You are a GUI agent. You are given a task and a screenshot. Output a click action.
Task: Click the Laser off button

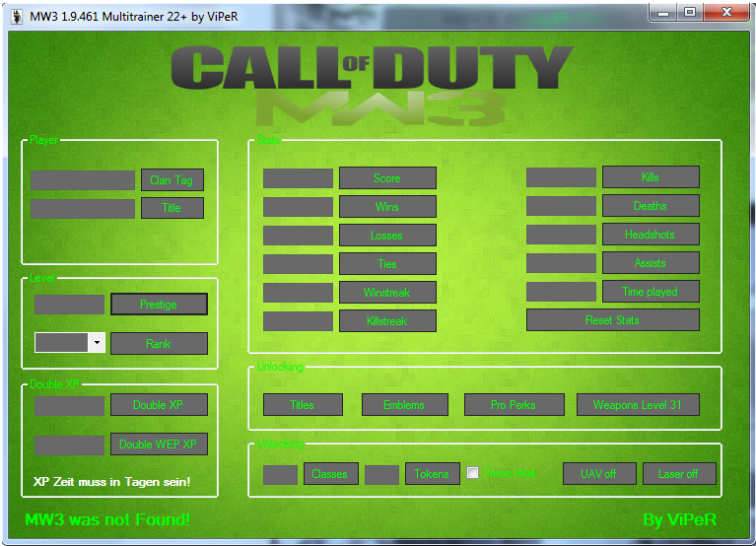[679, 474]
